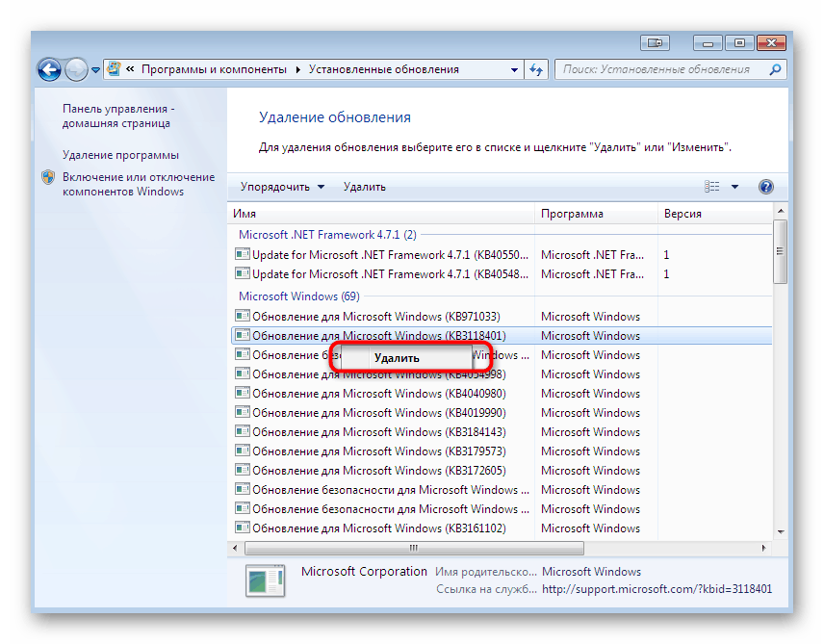The width and height of the screenshot is (824, 644).
Task: Sort by the 'Имя' column header
Action: 381,214
